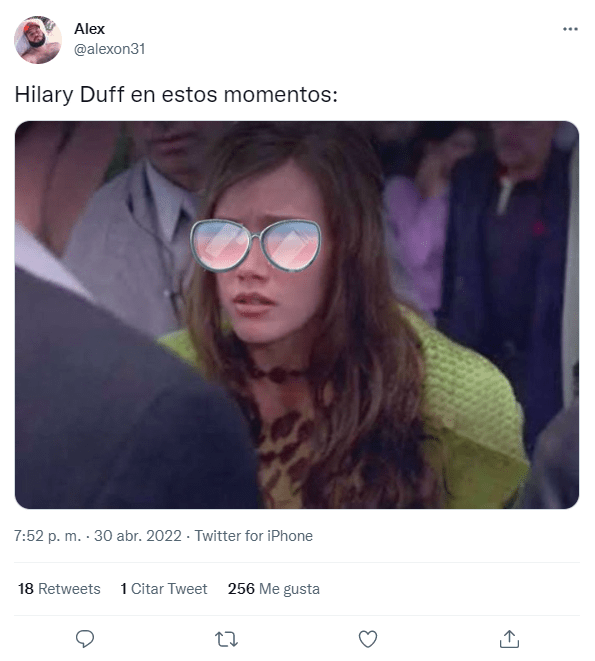Click the reply speech bubble icon
Image resolution: width=595 pixels, height=661 pixels.
click(x=85, y=639)
